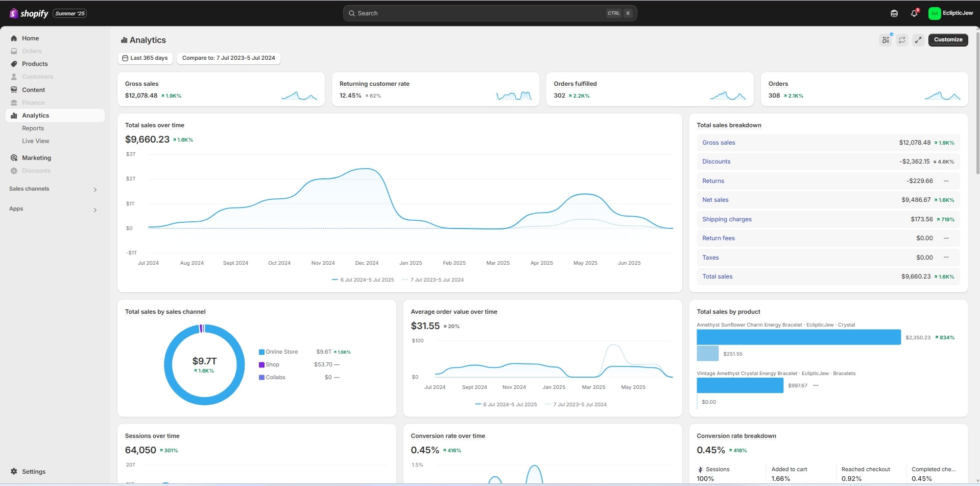Image resolution: width=980 pixels, height=486 pixels.
Task: Click the Settings gear icon
Action: coord(14,472)
